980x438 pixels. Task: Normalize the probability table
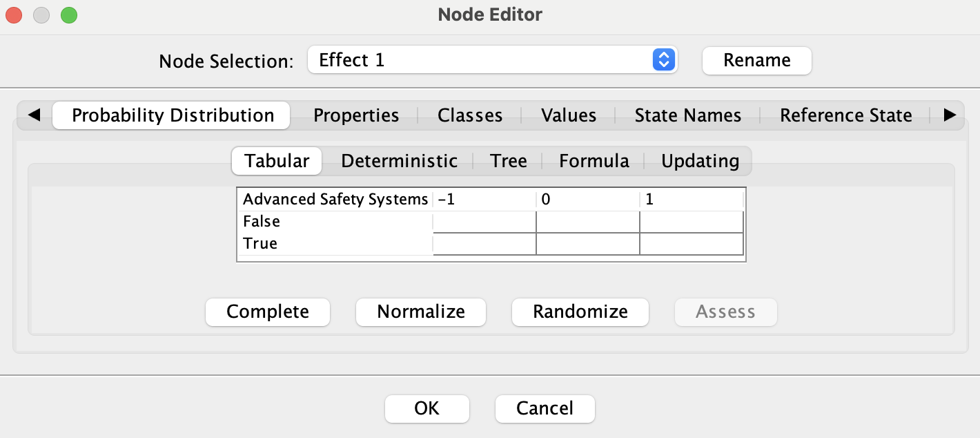(421, 312)
